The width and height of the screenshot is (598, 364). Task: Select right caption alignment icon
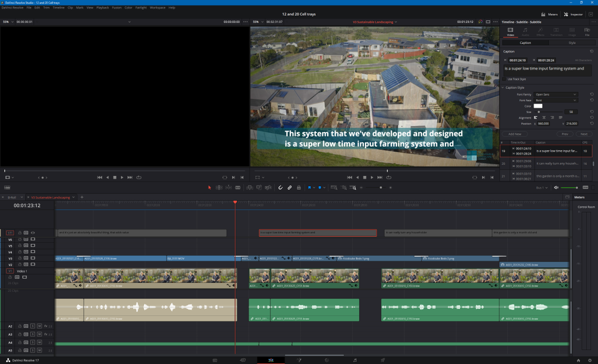552,118
